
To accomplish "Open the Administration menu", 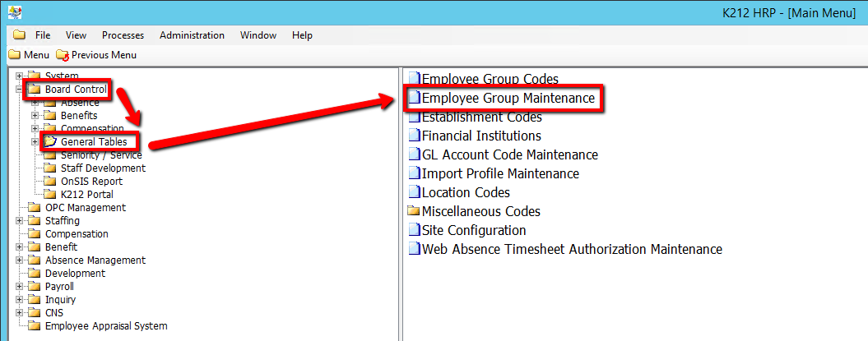I will 192,35.
